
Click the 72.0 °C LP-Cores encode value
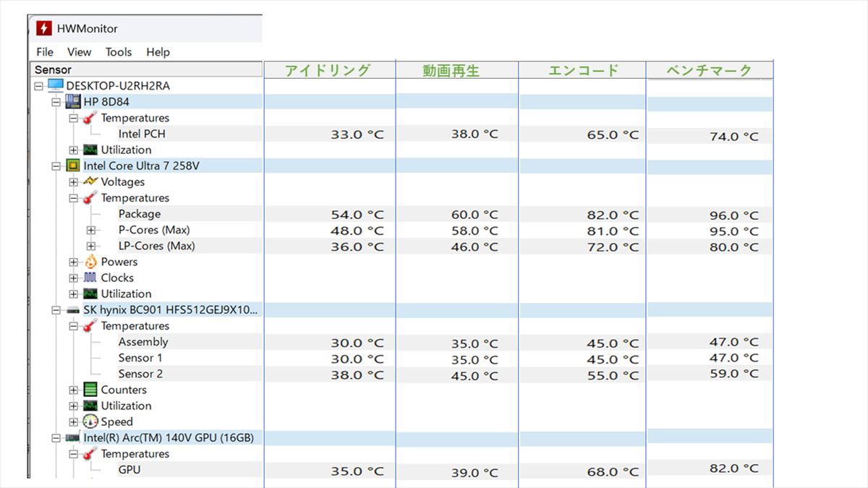(x=613, y=247)
